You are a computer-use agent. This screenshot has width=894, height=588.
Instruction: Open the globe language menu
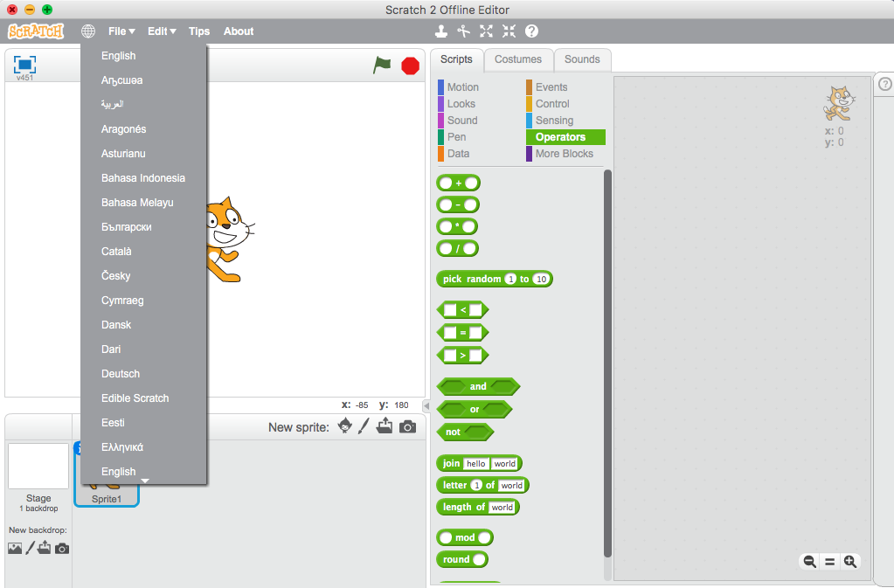(x=87, y=31)
